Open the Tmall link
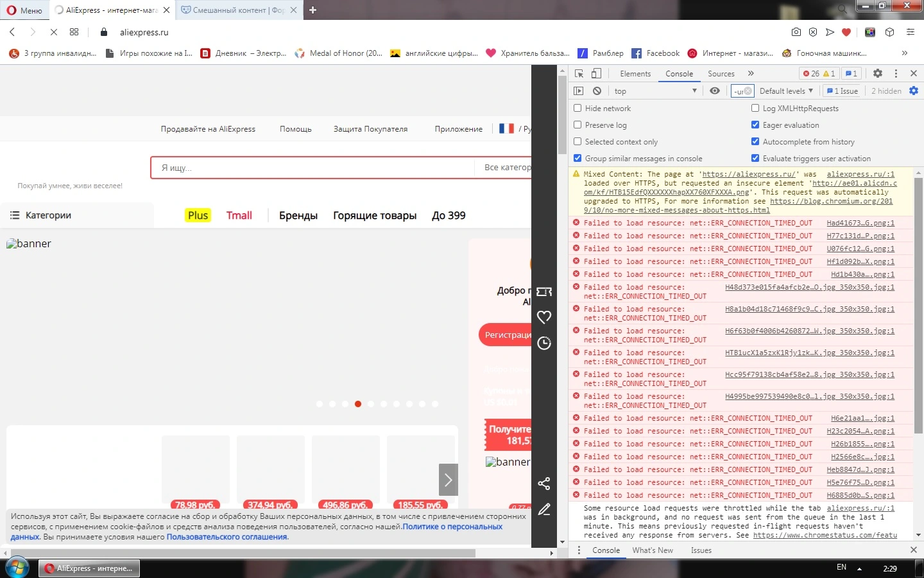 click(239, 216)
